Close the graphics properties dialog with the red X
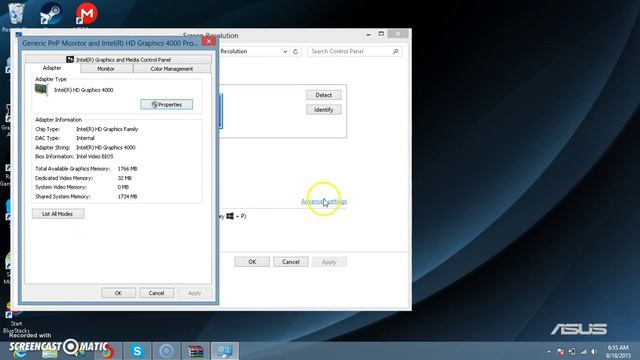This screenshot has height=360, width=640. click(209, 41)
